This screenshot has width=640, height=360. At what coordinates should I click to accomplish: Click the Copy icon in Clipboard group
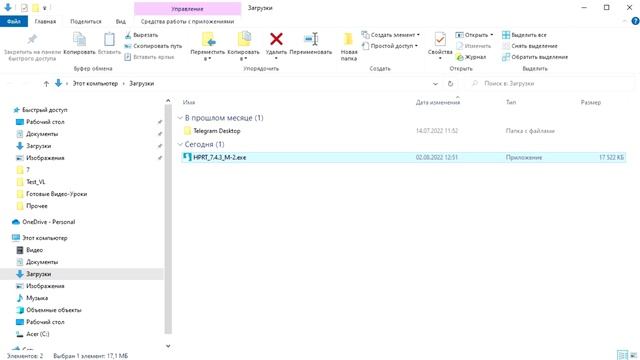(79, 40)
